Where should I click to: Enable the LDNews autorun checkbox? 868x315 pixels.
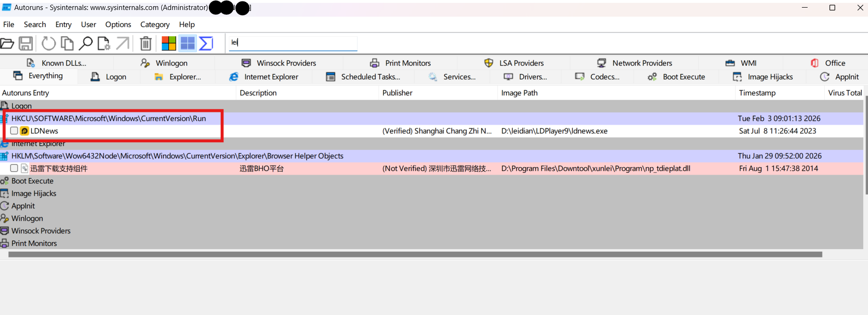[x=14, y=131]
